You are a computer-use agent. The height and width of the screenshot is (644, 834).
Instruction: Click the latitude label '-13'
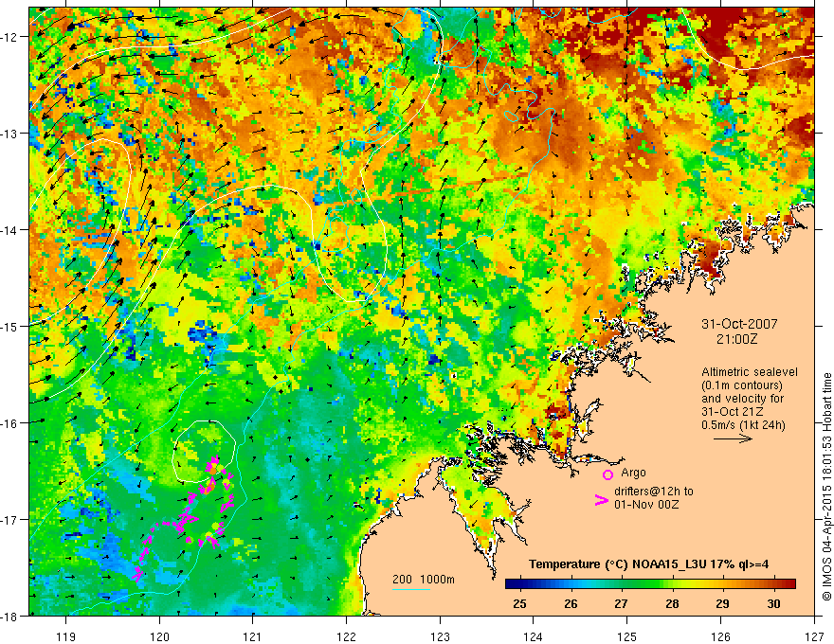tap(9, 134)
